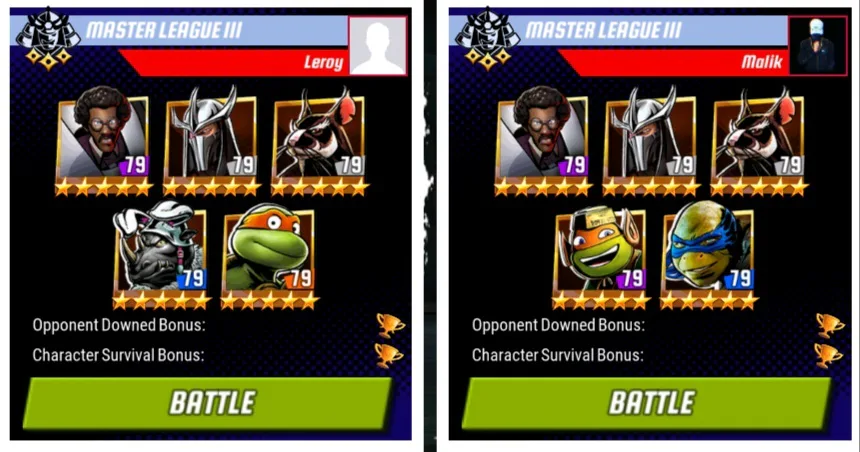Viewport: 860px width, 452px height.
Task: Click the Malik name banner
Action: pos(676,62)
